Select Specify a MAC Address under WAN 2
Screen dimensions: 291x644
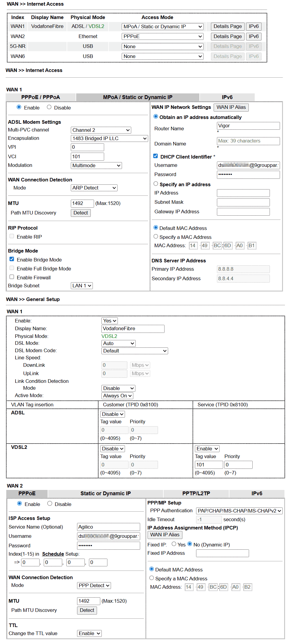[x=151, y=578]
